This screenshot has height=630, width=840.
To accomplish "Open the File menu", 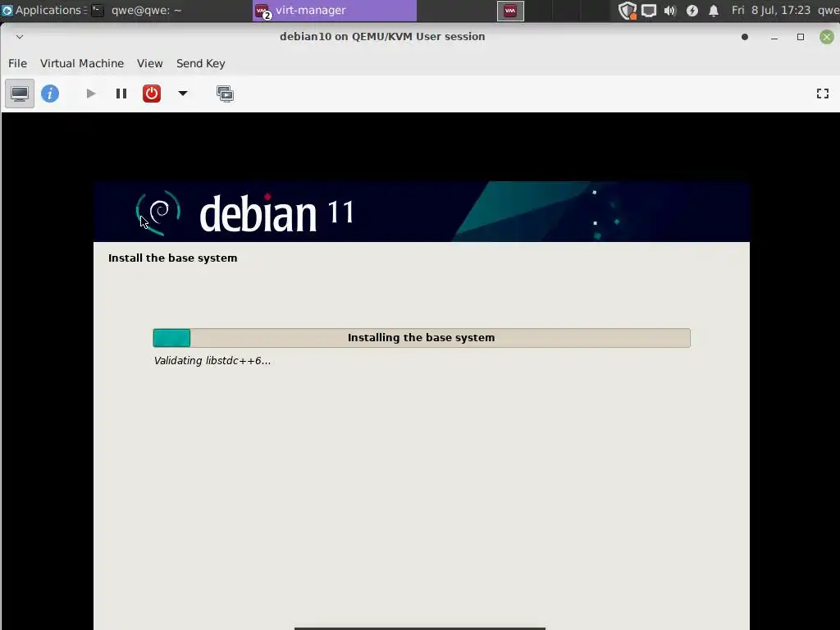I will coord(18,63).
